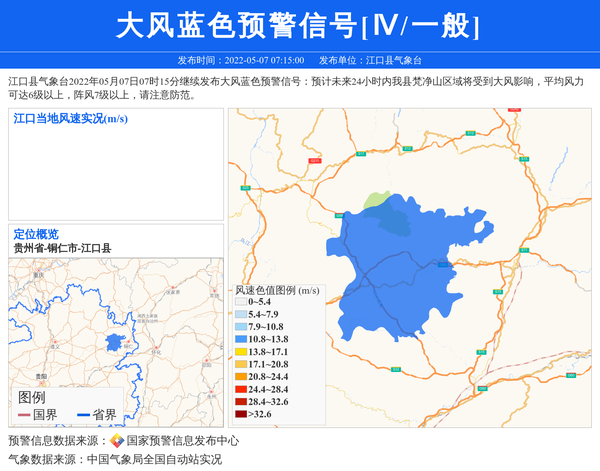Select the 24.4~28.4 red legend swatch
This screenshot has width=600, height=471.
click(x=240, y=389)
